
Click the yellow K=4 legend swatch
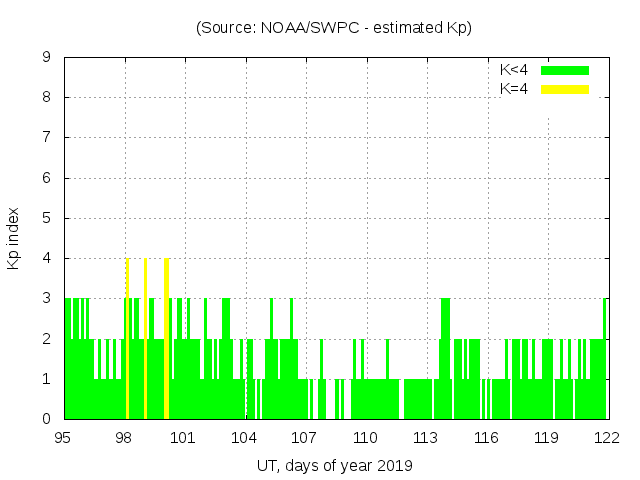565,89
